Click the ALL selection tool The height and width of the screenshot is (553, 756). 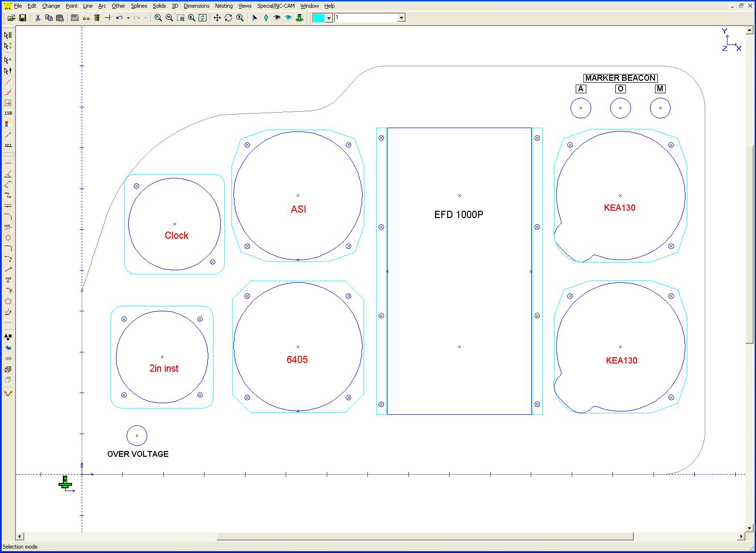point(8,145)
